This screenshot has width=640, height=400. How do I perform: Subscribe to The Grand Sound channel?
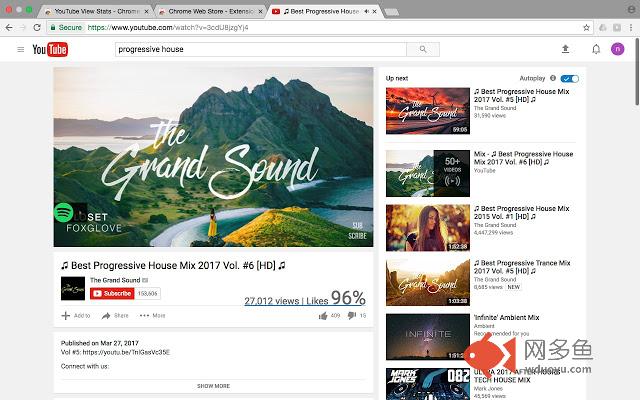pos(112,293)
